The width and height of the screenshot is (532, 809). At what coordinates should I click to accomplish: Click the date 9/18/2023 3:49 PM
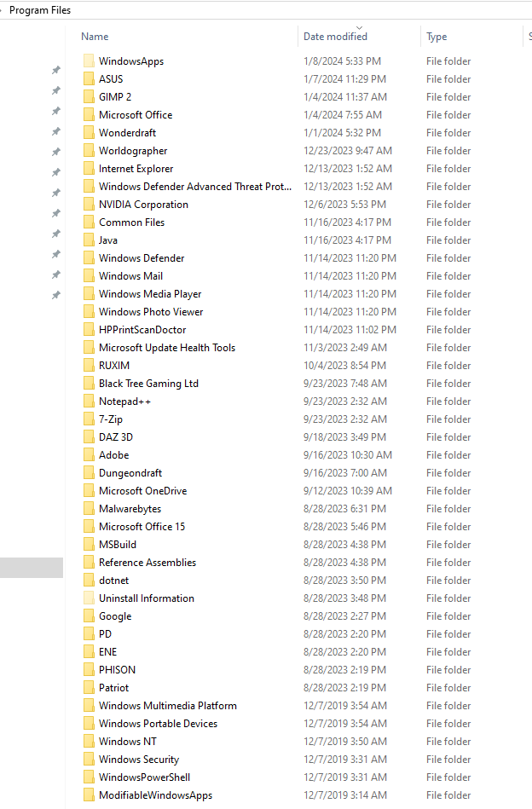pyautogui.click(x=344, y=437)
